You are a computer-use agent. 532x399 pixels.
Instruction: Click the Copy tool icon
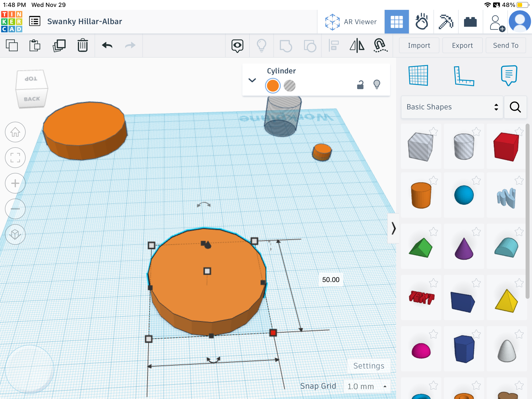pyautogui.click(x=12, y=45)
